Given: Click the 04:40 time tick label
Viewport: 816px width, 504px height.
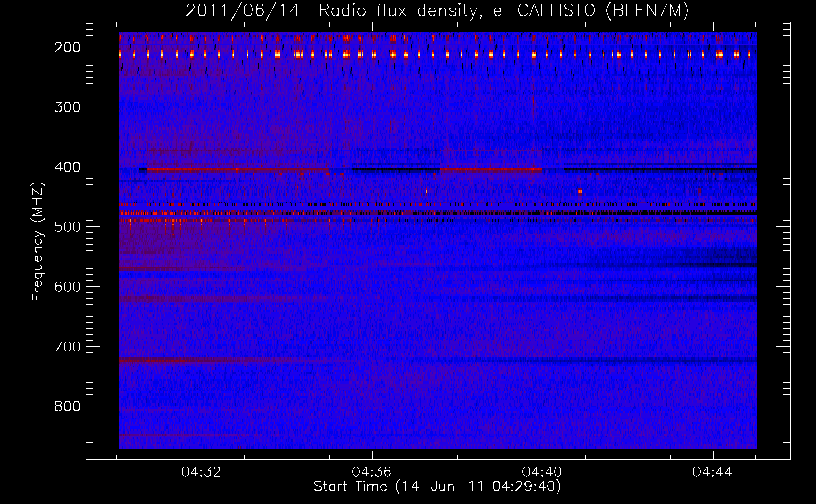Looking at the screenshot, I should pyautogui.click(x=542, y=472).
